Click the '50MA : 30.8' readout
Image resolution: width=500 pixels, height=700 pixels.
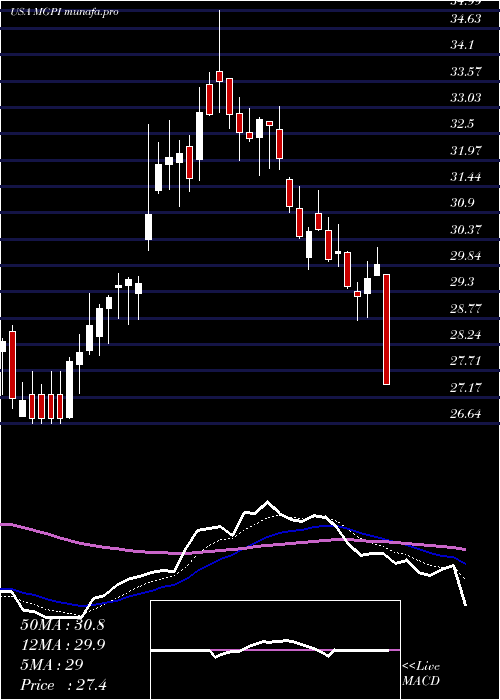pos(62,625)
